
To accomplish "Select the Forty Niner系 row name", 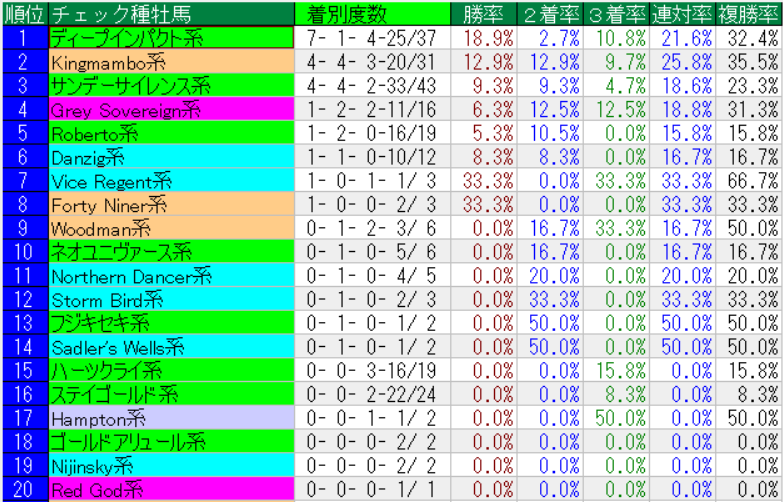I will point(170,204).
